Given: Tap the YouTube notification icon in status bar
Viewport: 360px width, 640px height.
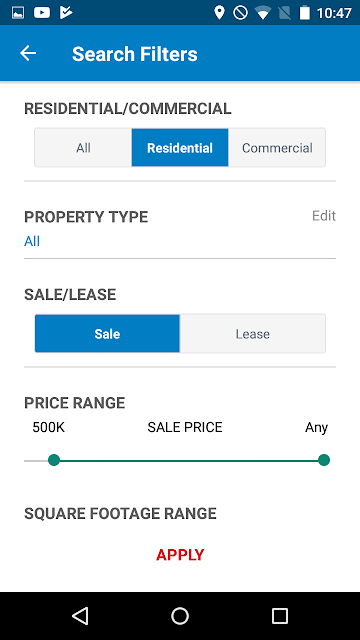Looking at the screenshot, I should pyautogui.click(x=41, y=13).
